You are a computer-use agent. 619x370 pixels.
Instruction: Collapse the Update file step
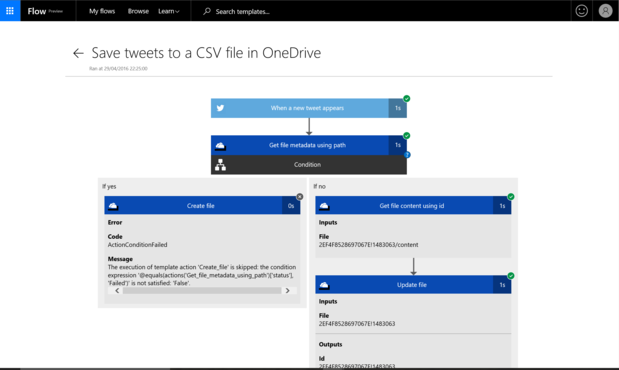412,285
